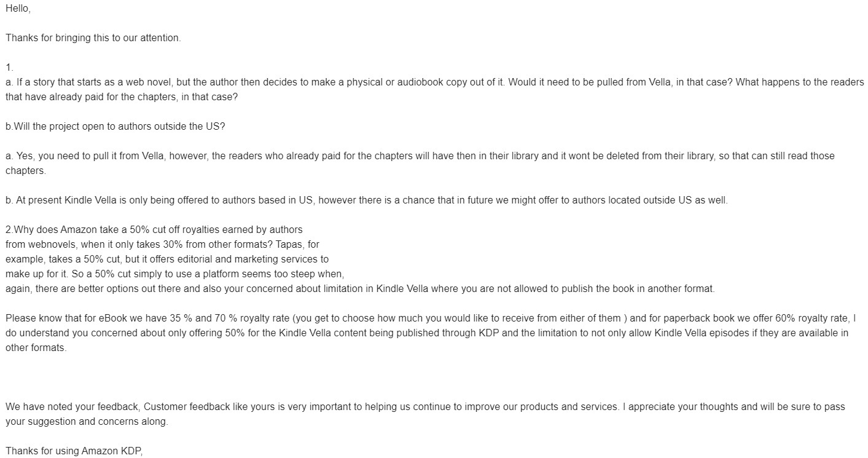Click the closing "Thanks for using Amazon KDP,"
The width and height of the screenshot is (868, 458).
click(74, 451)
